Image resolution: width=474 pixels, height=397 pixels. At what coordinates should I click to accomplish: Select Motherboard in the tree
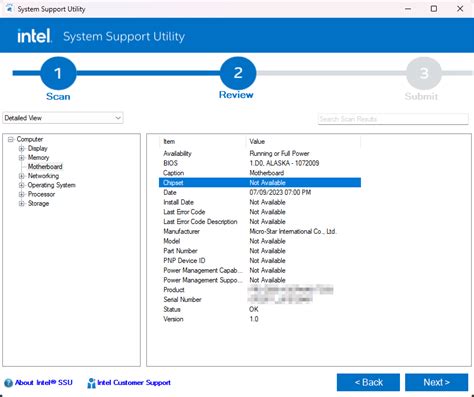pyautogui.click(x=45, y=167)
